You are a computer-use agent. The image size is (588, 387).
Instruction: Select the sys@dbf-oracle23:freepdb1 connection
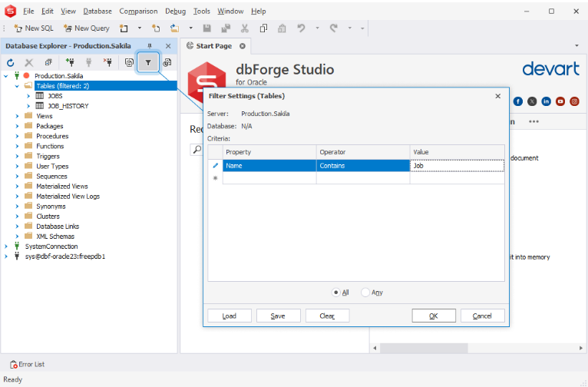(65, 256)
